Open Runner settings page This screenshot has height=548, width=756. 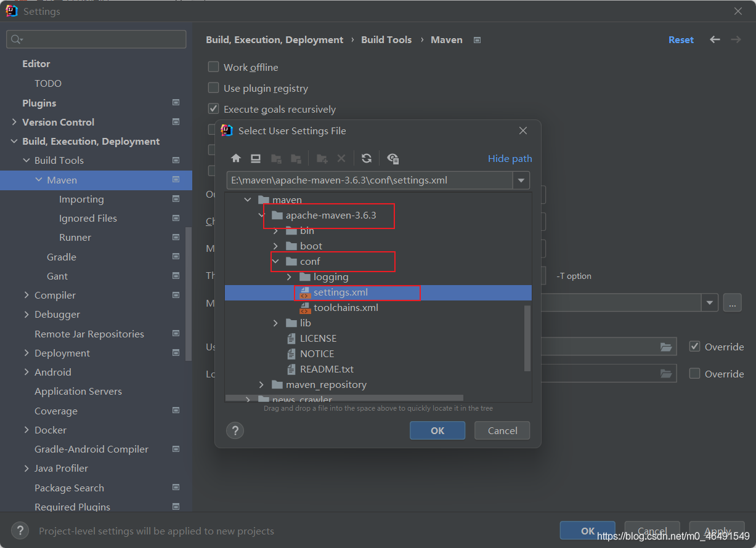point(75,237)
